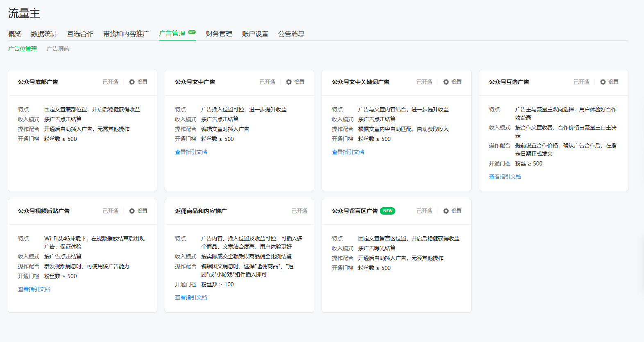Click NEW badge beside 公众号留言区广告
644x342 pixels.
tap(388, 211)
